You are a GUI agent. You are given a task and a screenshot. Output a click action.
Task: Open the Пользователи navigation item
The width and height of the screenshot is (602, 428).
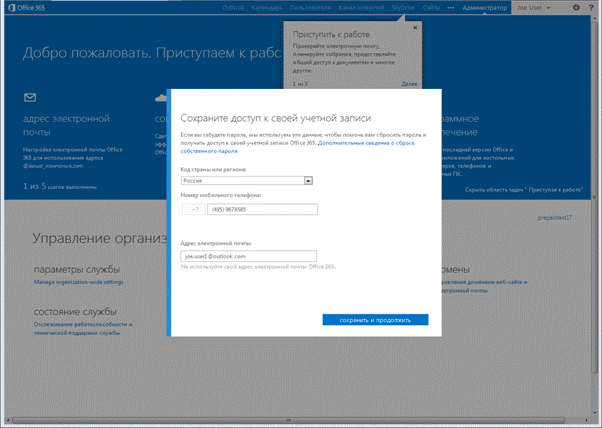tap(311, 8)
